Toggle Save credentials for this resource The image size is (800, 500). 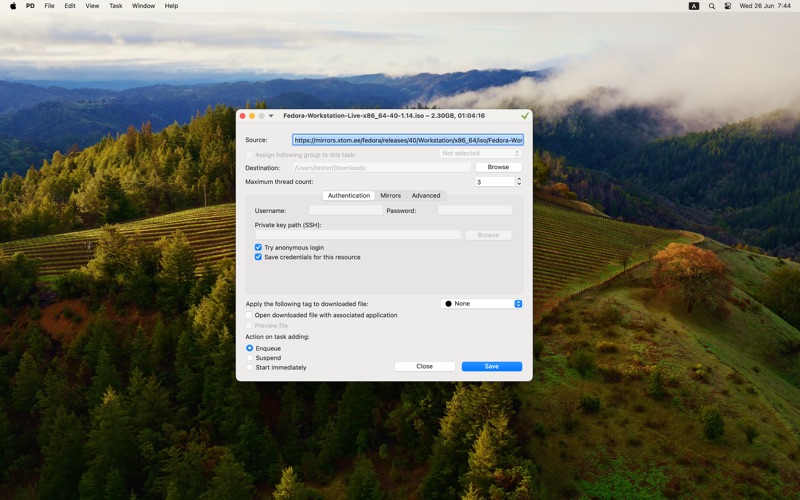258,257
